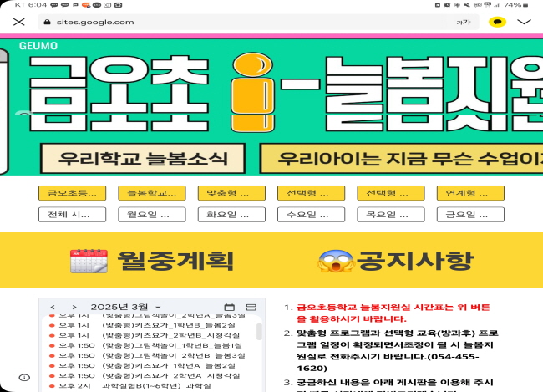Select the 늘봄학교... yellow menu button

[151, 193]
